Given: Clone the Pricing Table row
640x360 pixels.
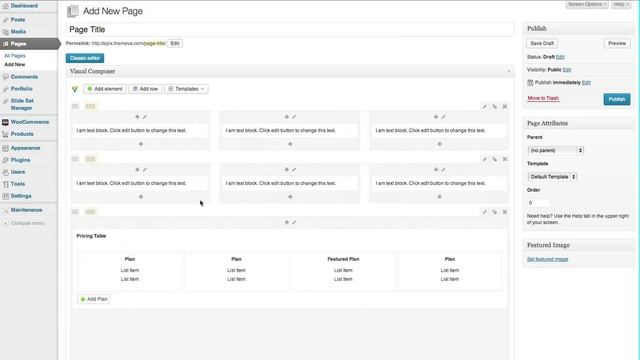Looking at the screenshot, I should click(495, 212).
